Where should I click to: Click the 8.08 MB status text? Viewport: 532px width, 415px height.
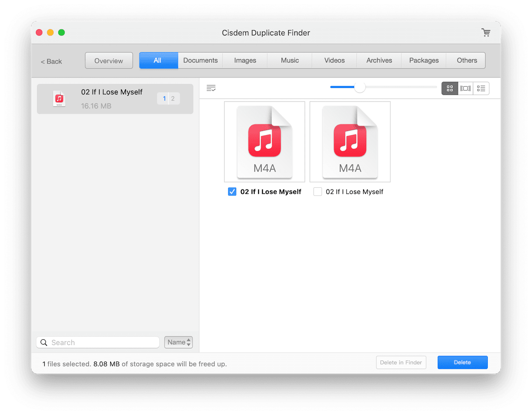pyautogui.click(x=106, y=364)
